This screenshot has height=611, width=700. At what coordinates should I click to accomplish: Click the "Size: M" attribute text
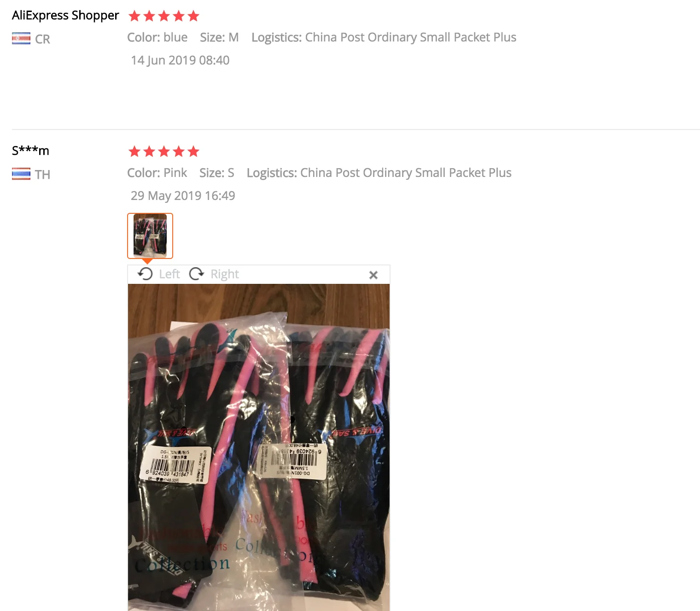[219, 37]
